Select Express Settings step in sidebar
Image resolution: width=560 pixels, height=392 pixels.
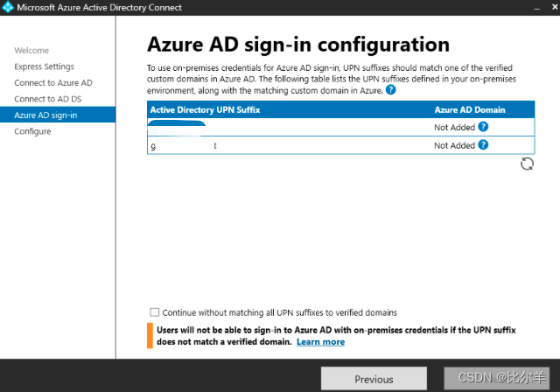click(45, 66)
